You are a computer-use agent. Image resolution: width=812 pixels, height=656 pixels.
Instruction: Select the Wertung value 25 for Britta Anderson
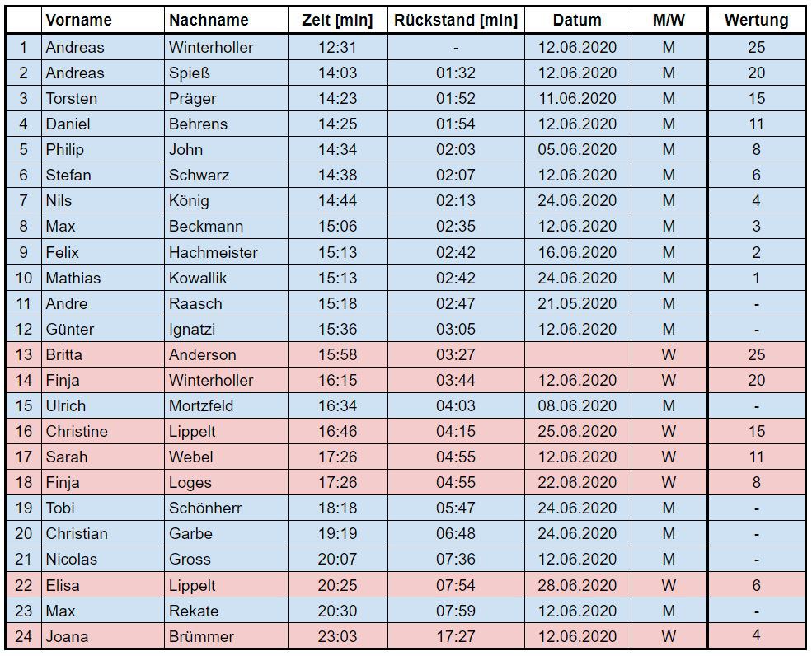(x=756, y=354)
